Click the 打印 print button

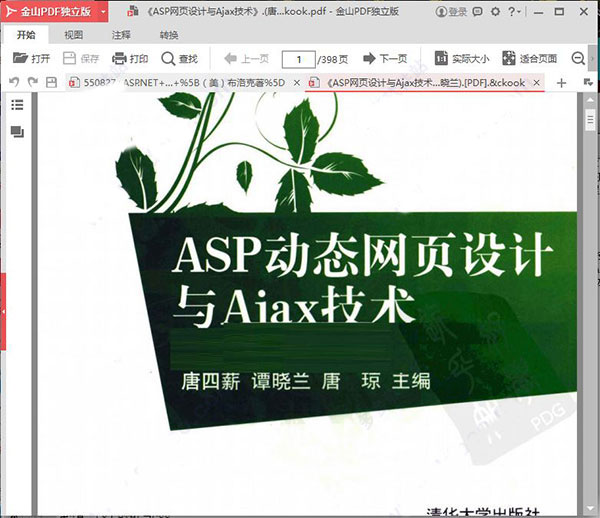(130, 59)
